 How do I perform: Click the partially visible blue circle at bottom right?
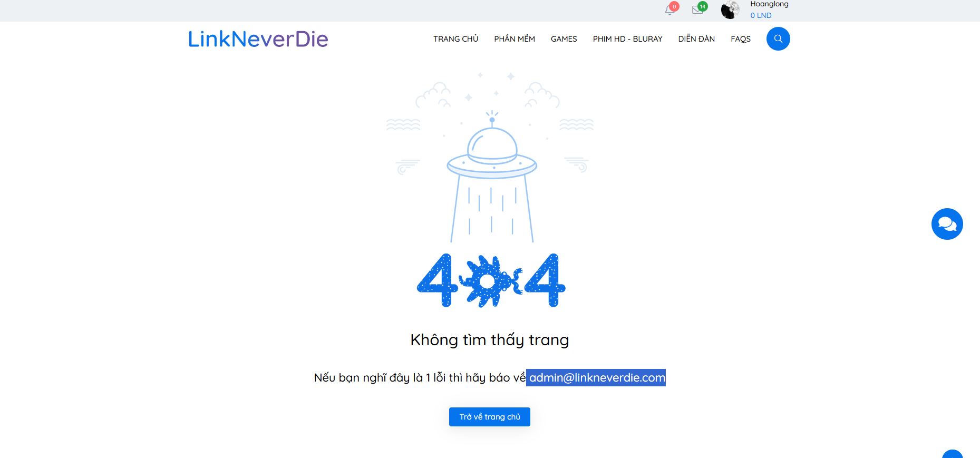953,454
